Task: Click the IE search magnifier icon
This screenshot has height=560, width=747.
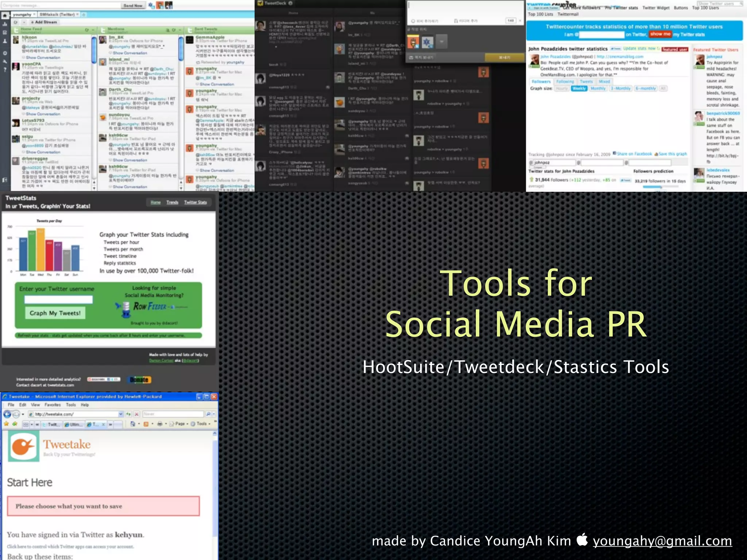Action: click(x=208, y=414)
